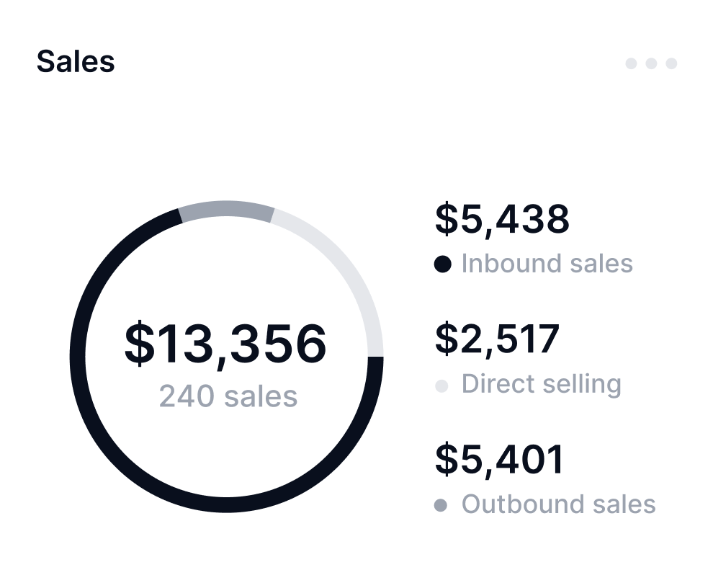The width and height of the screenshot is (713, 588).
Task: Expand details for the Sales widget
Action: point(651,63)
